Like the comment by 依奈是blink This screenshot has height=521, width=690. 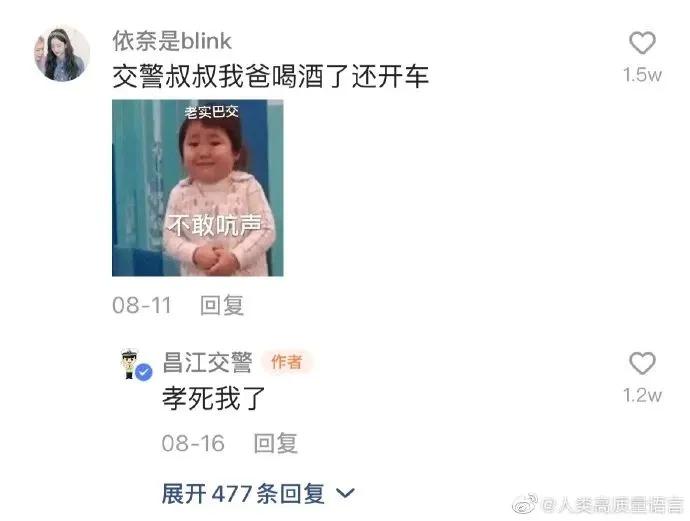(x=642, y=43)
